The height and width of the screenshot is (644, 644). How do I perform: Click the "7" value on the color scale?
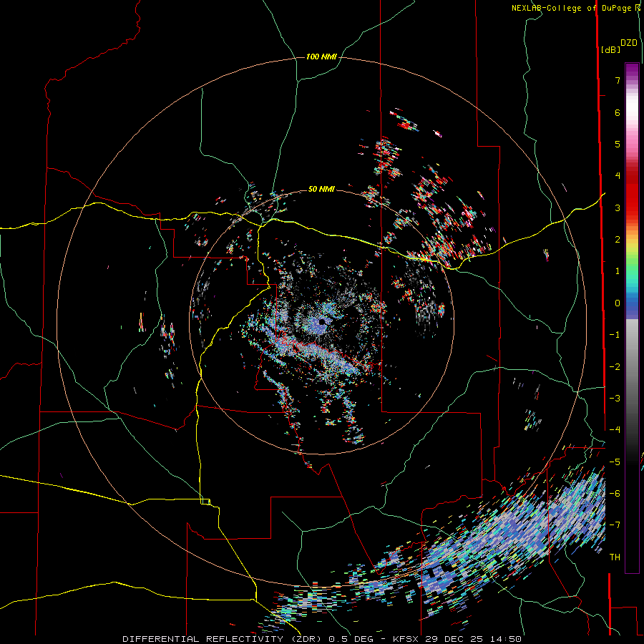pyautogui.click(x=618, y=80)
